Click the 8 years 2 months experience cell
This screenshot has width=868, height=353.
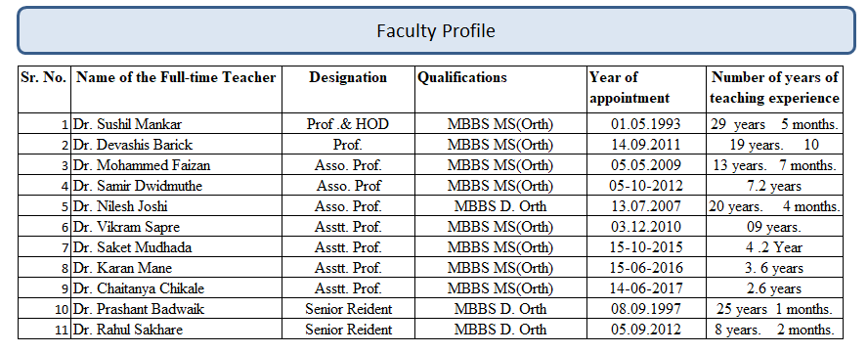[775, 329]
